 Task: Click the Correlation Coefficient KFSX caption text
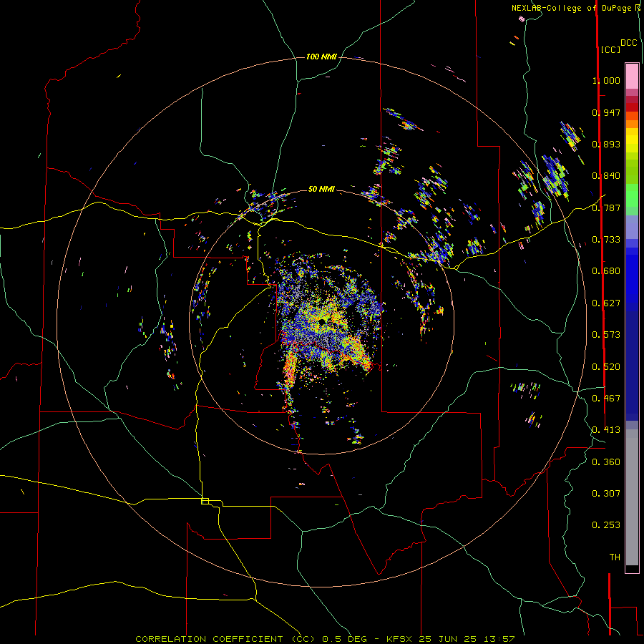pos(325,639)
